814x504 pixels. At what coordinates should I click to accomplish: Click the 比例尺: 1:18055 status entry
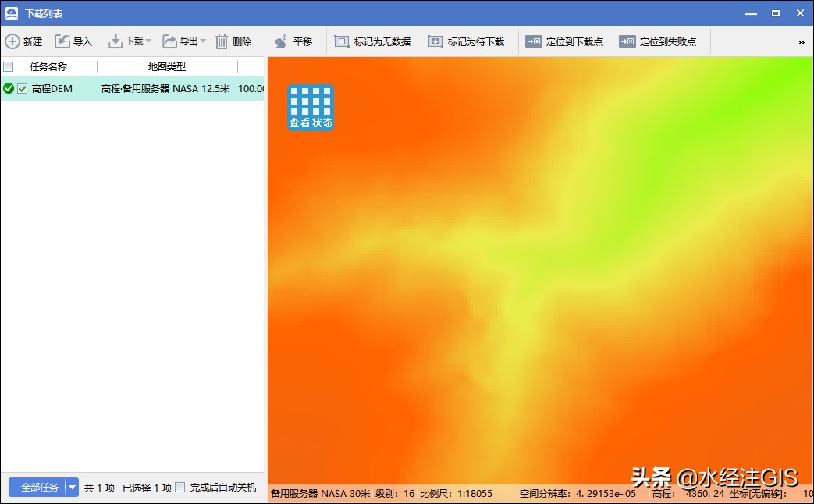click(456, 494)
